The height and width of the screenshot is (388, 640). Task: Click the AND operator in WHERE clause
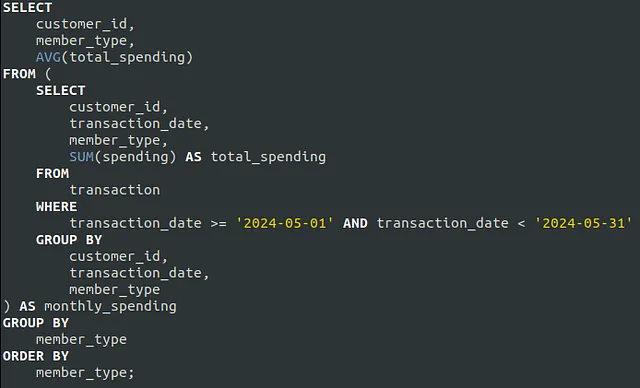coord(355,223)
